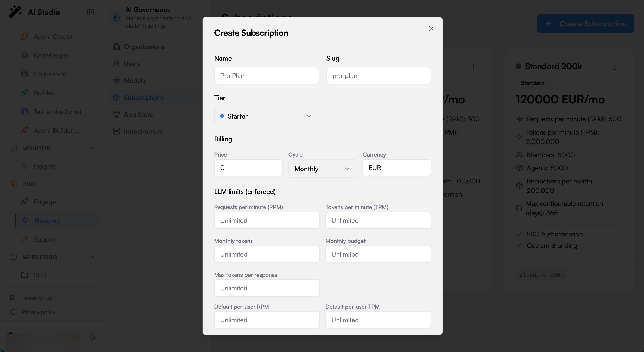
Task: Collapse the sidebar with the panel icon
Action: pos(90,12)
